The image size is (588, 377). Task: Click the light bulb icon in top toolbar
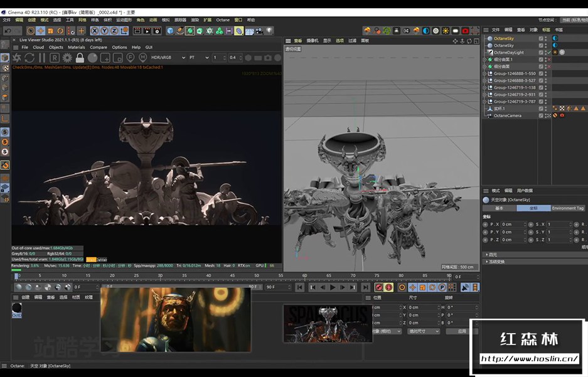270,30
